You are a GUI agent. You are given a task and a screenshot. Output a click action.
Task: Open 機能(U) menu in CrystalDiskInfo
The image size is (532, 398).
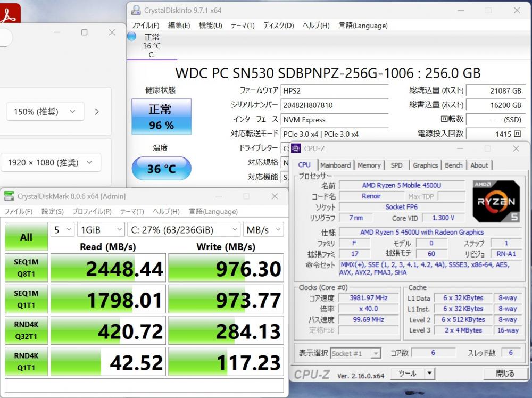(x=210, y=26)
